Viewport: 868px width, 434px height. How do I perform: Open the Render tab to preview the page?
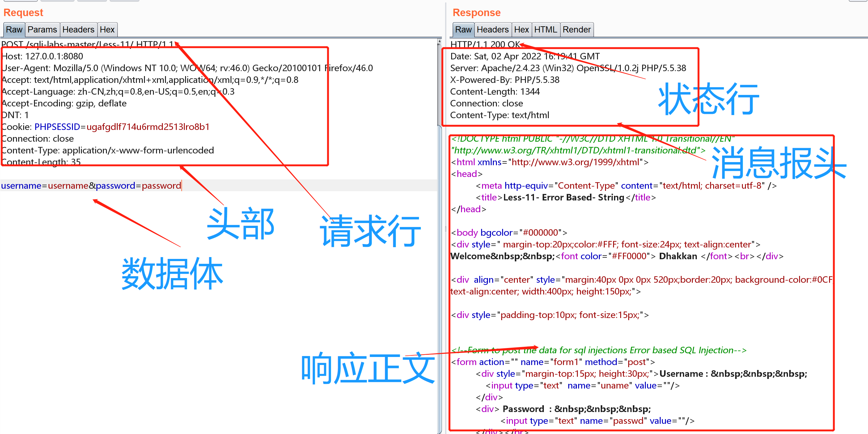(577, 30)
